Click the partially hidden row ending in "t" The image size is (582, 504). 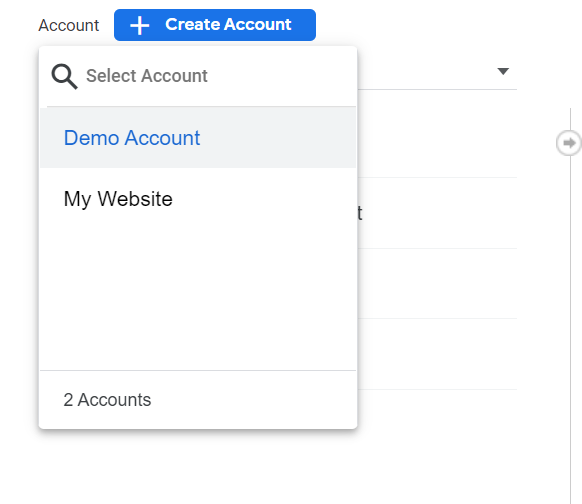437,213
